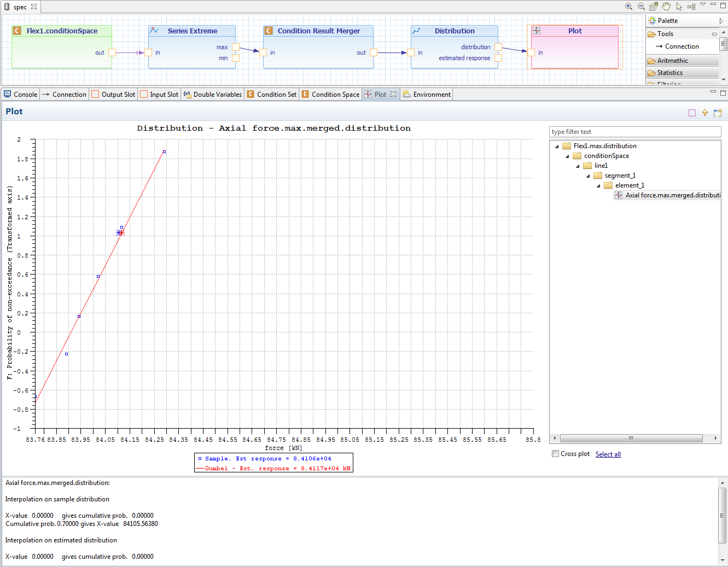Viewport: 728px width, 567px height.
Task: Enable the Cross plot checkbox
Action: tap(556, 454)
